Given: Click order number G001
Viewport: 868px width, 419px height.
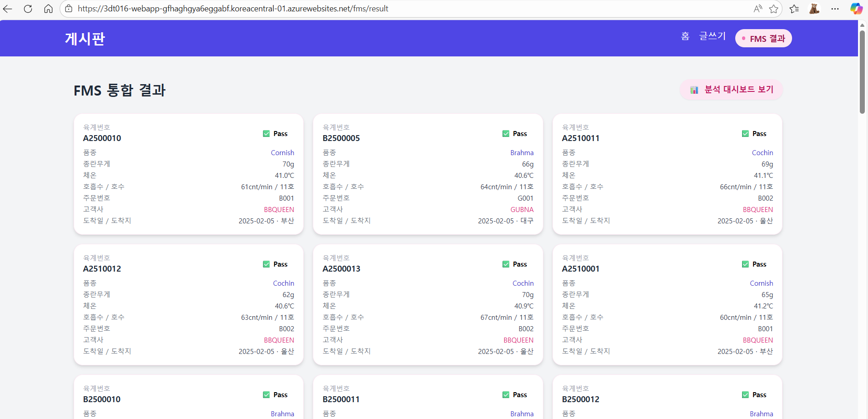Looking at the screenshot, I should (526, 198).
